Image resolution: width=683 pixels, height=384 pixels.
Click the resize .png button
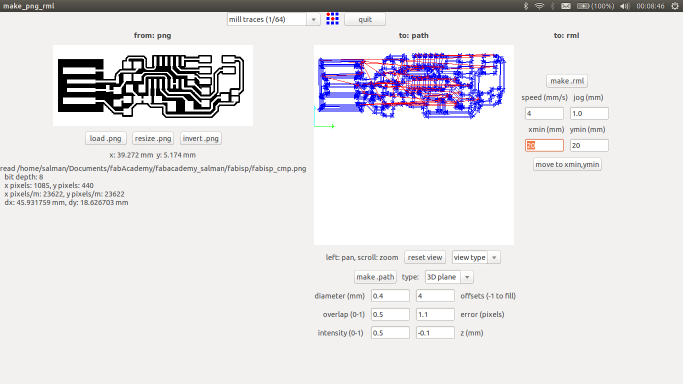[153, 138]
